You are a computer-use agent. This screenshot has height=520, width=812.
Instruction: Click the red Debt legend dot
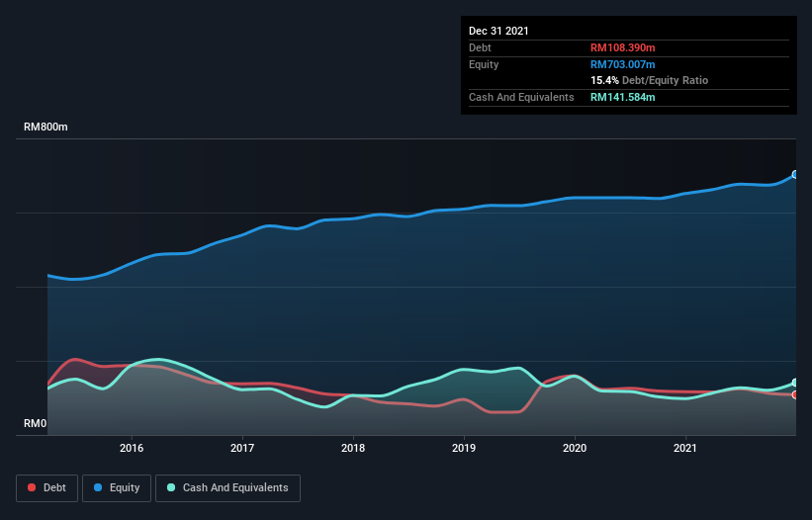(32, 487)
